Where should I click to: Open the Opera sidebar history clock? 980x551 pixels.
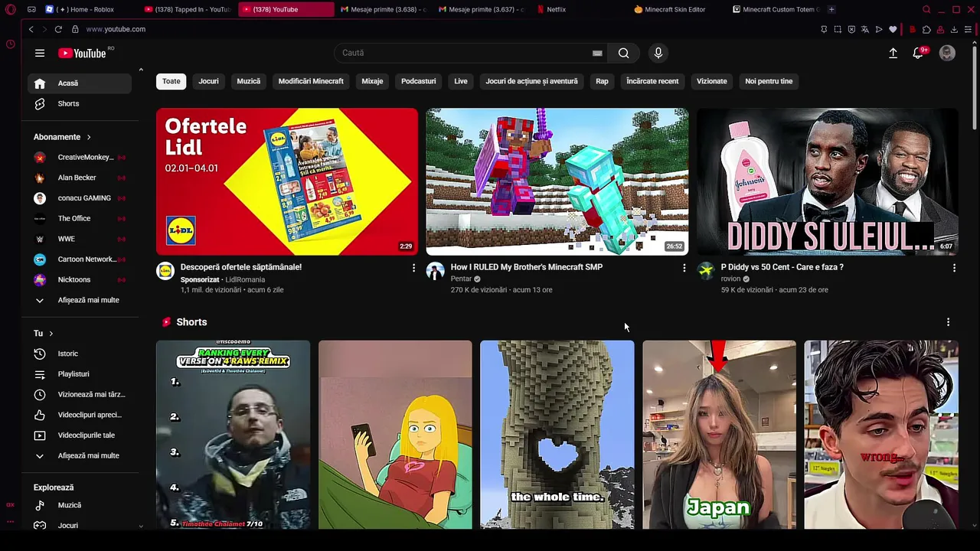point(10,44)
